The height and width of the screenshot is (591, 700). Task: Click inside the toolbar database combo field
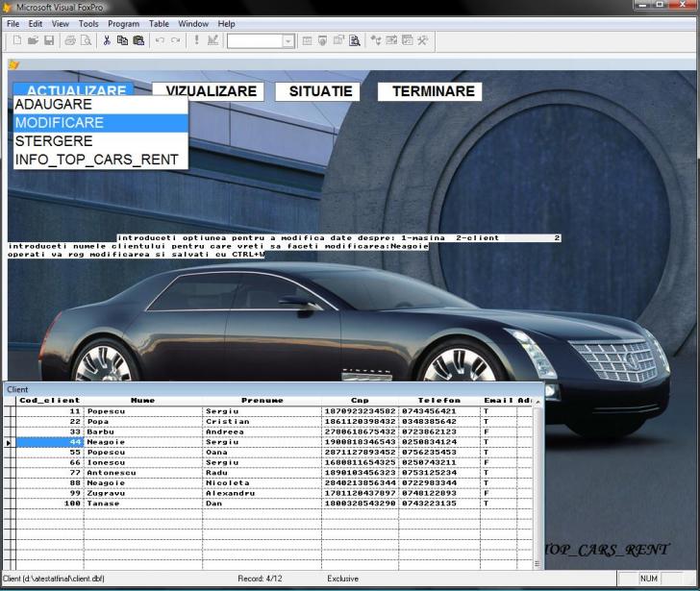255,41
